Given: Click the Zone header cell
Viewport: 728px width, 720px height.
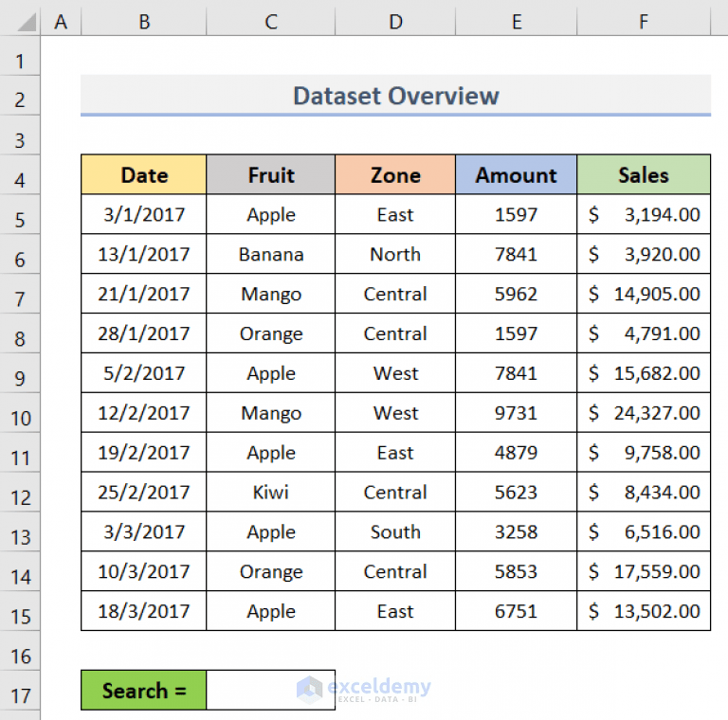Looking at the screenshot, I should (x=395, y=174).
